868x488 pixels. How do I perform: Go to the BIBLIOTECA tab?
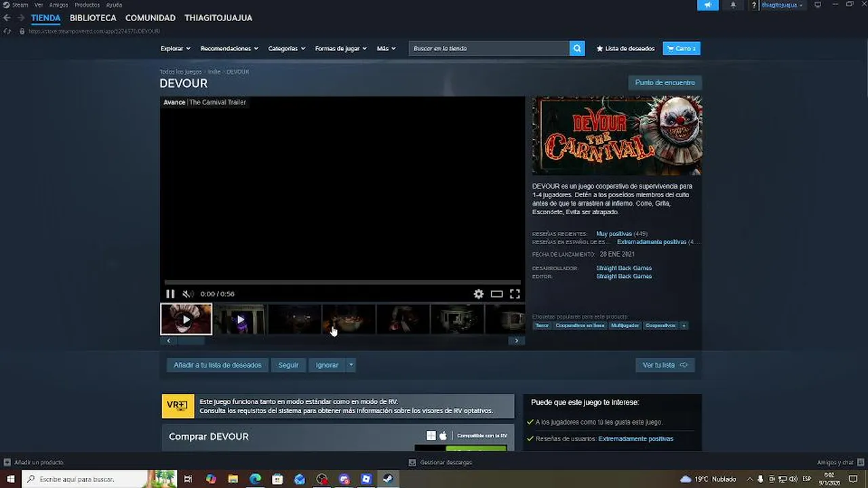(93, 18)
